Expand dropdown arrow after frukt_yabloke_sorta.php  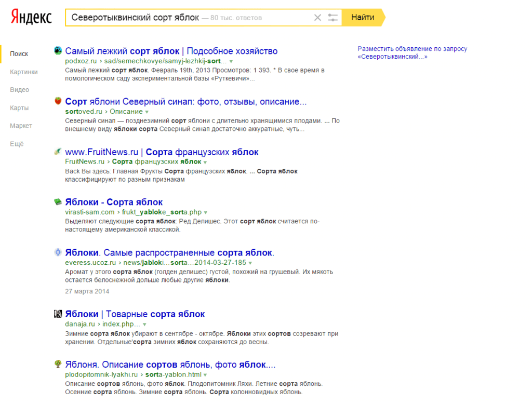[x=205, y=213]
